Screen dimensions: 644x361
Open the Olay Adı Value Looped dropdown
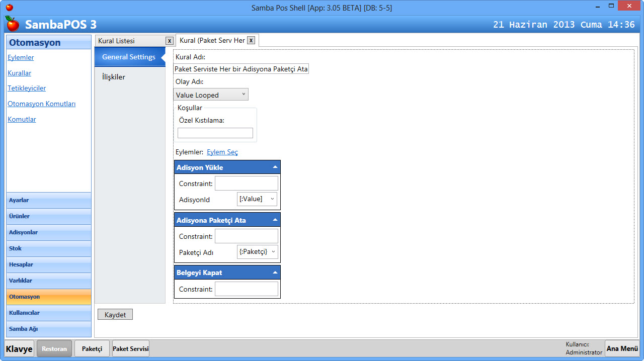point(211,95)
